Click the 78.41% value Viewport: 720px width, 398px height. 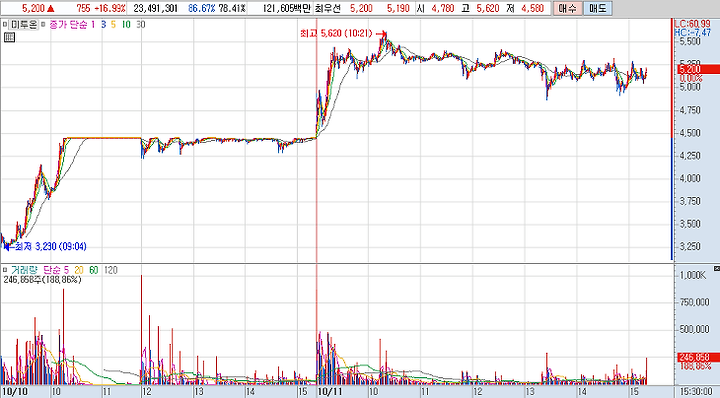point(232,8)
